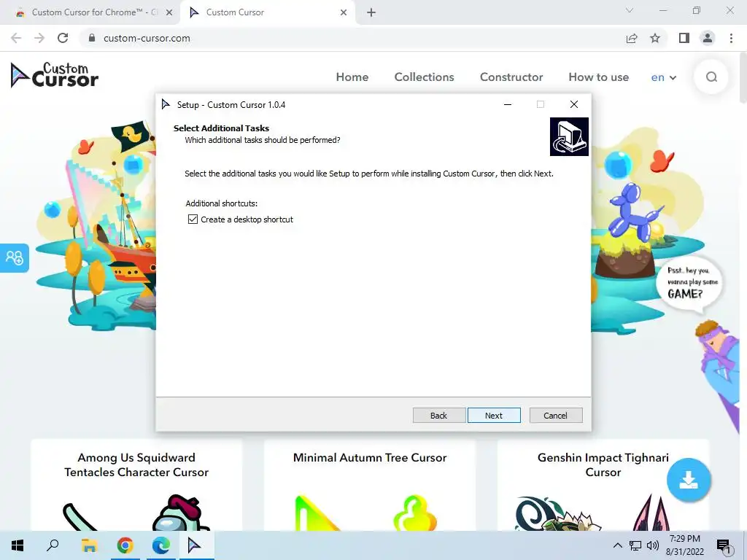The width and height of the screenshot is (747, 560).
Task: Bookmark this page with the star
Action: 655,38
